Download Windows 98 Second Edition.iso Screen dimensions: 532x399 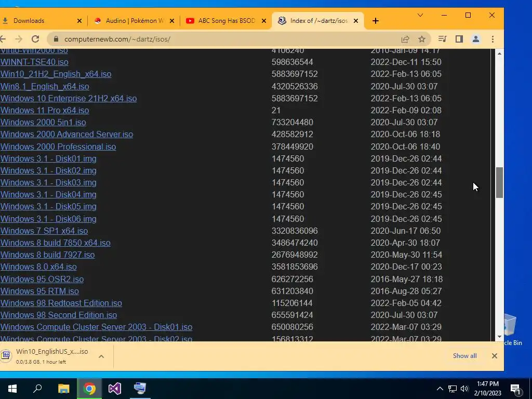coord(58,315)
